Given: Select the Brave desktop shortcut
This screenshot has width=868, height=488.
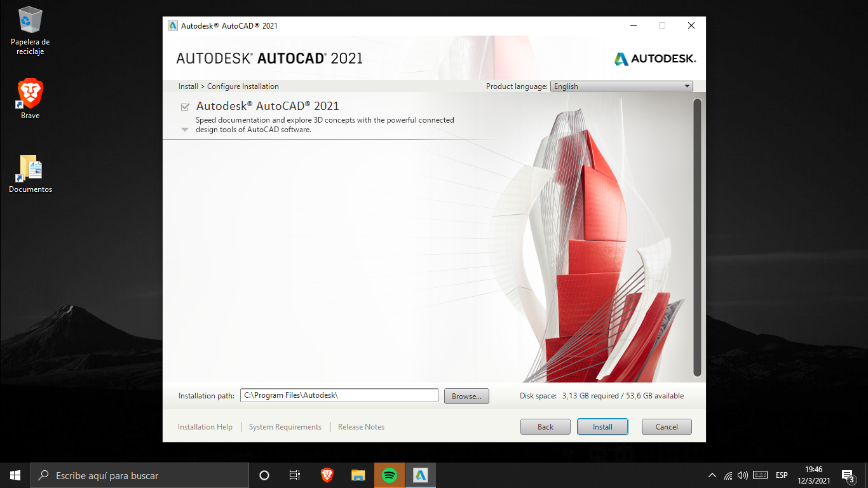Looking at the screenshot, I should (x=30, y=98).
